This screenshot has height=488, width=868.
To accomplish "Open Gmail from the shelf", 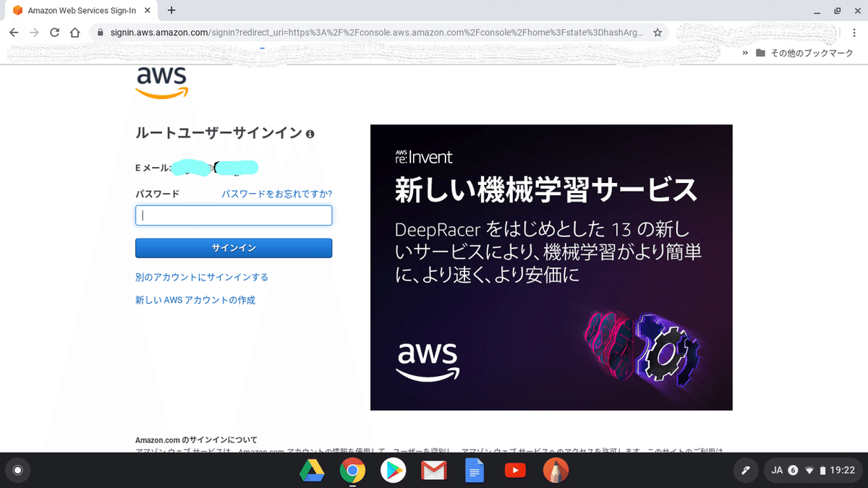I will tap(434, 471).
